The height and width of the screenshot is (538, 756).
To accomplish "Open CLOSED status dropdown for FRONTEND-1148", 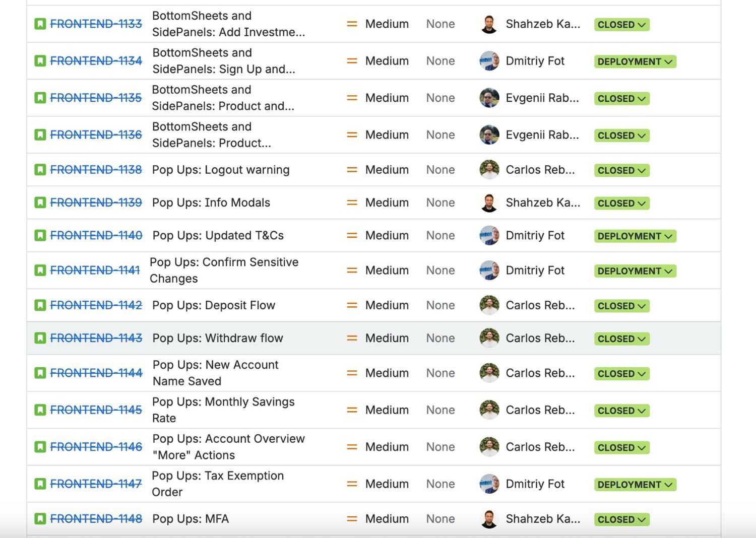I will 621,520.
